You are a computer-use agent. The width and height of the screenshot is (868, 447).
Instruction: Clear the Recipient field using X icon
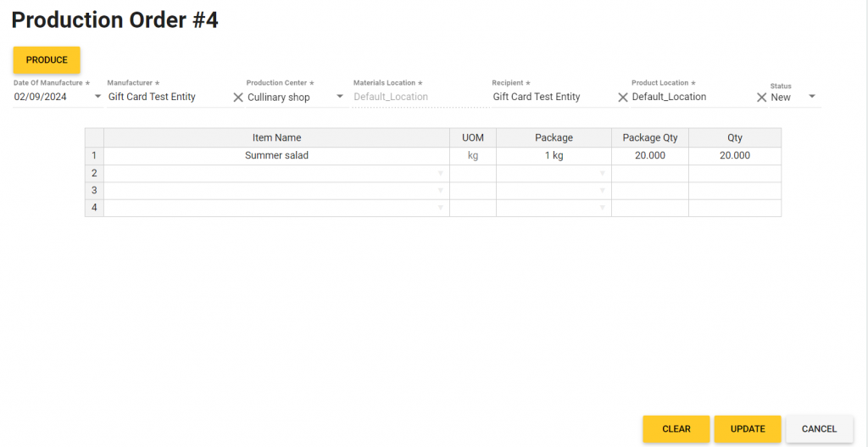coord(623,98)
